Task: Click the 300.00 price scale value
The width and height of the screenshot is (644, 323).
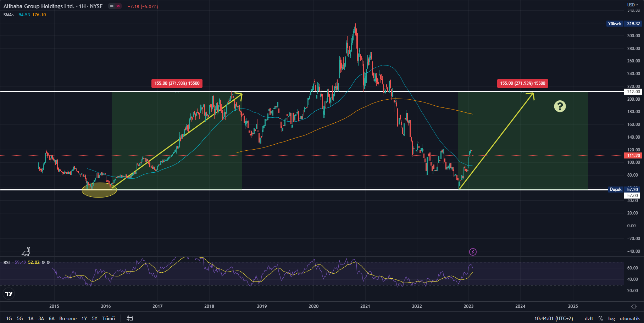Action: [x=634, y=36]
